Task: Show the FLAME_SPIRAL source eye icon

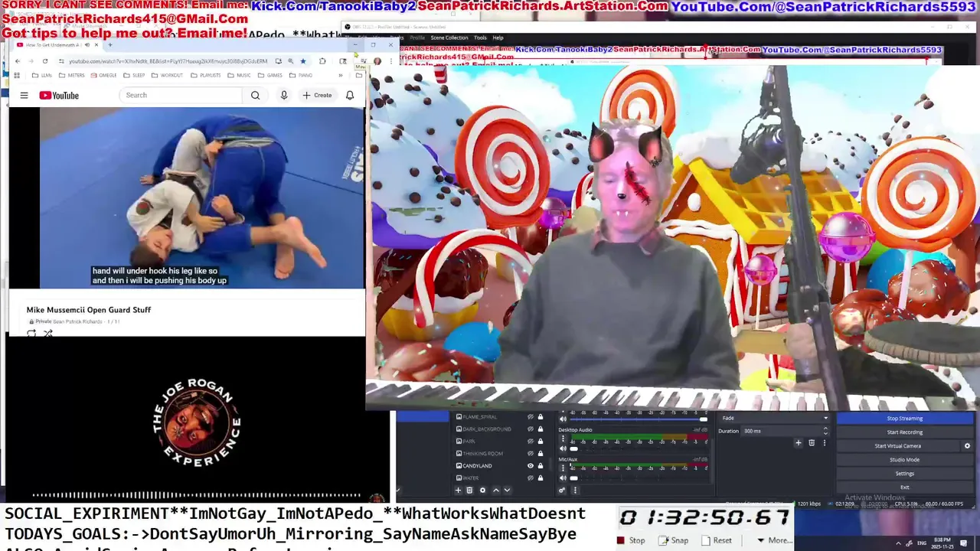Action: pyautogui.click(x=531, y=417)
